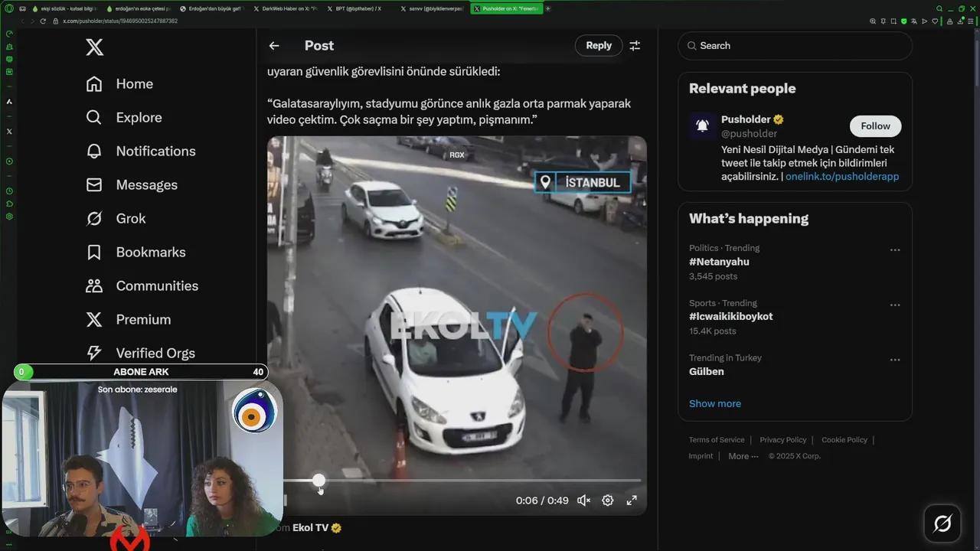Reload the page

tap(43, 21)
